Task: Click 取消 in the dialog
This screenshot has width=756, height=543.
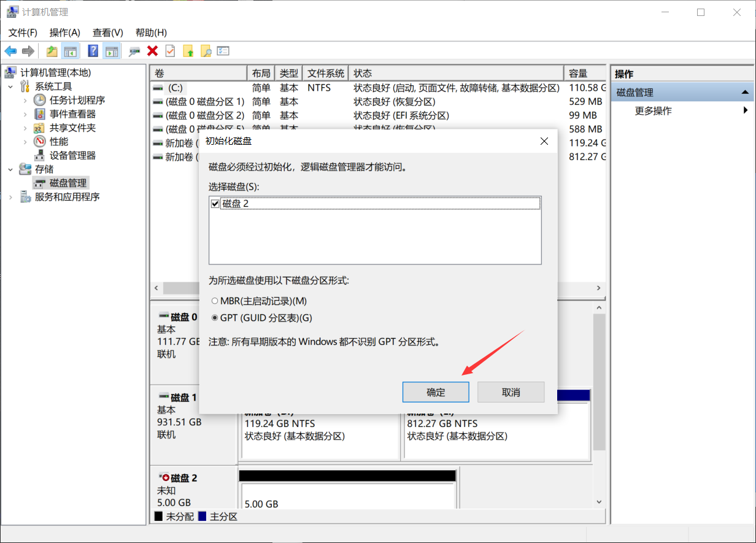Action: (x=511, y=392)
